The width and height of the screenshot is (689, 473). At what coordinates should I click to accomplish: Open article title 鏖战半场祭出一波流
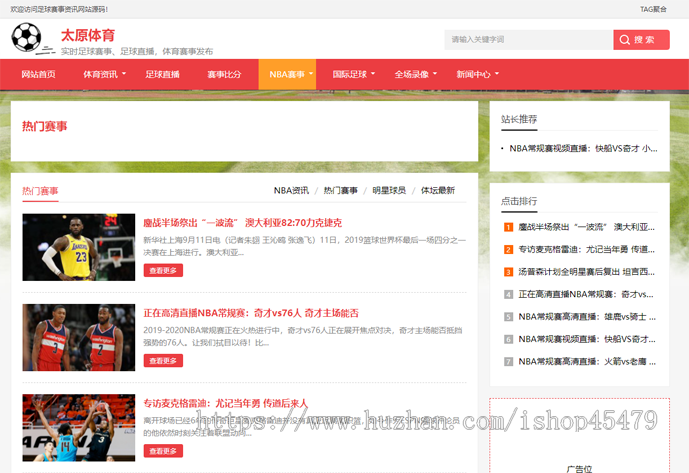pyautogui.click(x=243, y=223)
